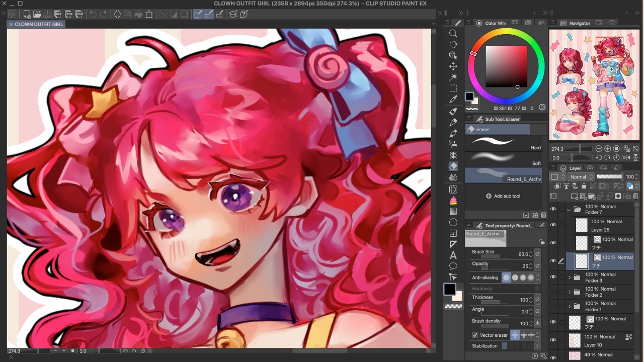Choose the Hard eraser sub tool
Image resolution: width=644 pixels, height=362 pixels.
[x=504, y=143]
